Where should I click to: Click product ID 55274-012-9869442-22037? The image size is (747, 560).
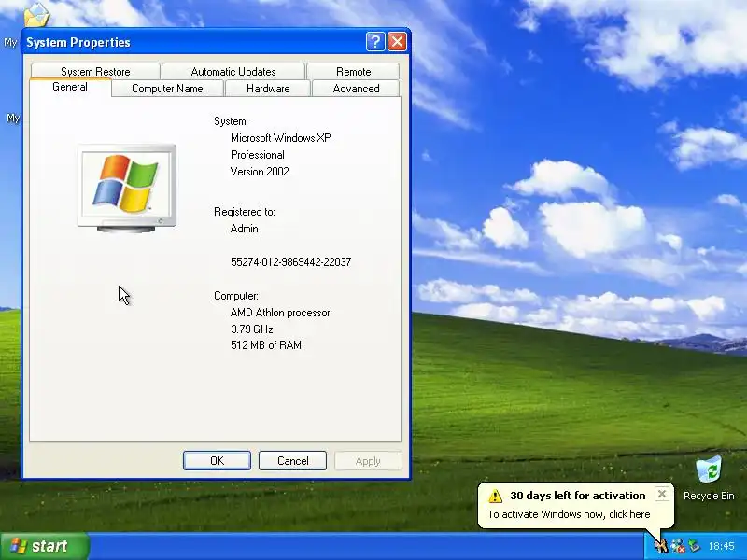pyautogui.click(x=291, y=262)
